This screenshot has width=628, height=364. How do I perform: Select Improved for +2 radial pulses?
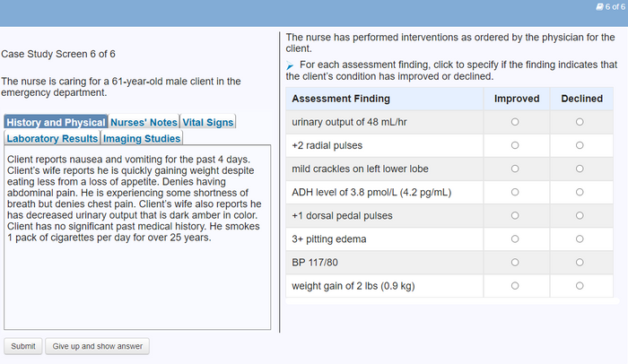click(515, 145)
